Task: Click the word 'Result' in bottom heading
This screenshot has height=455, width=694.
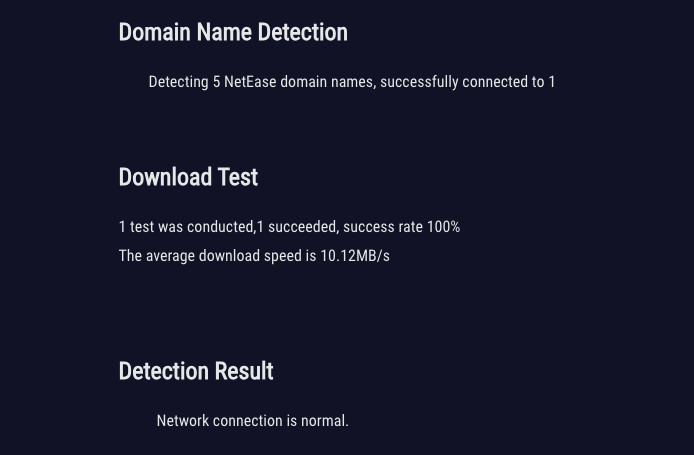Action: 244,371
